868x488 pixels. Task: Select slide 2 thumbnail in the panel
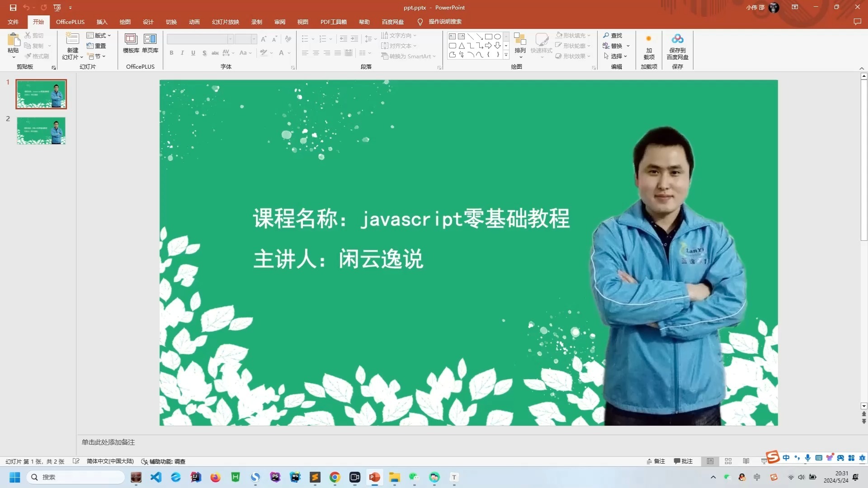[x=41, y=131]
